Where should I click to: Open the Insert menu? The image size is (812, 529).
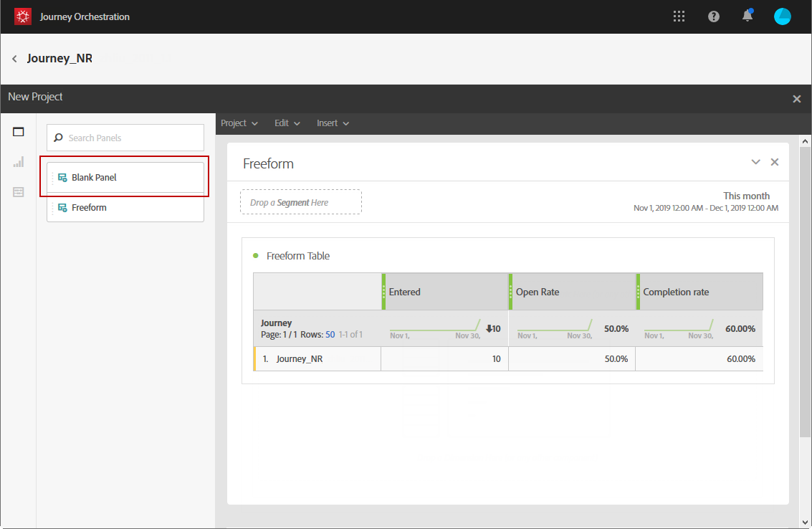point(333,123)
